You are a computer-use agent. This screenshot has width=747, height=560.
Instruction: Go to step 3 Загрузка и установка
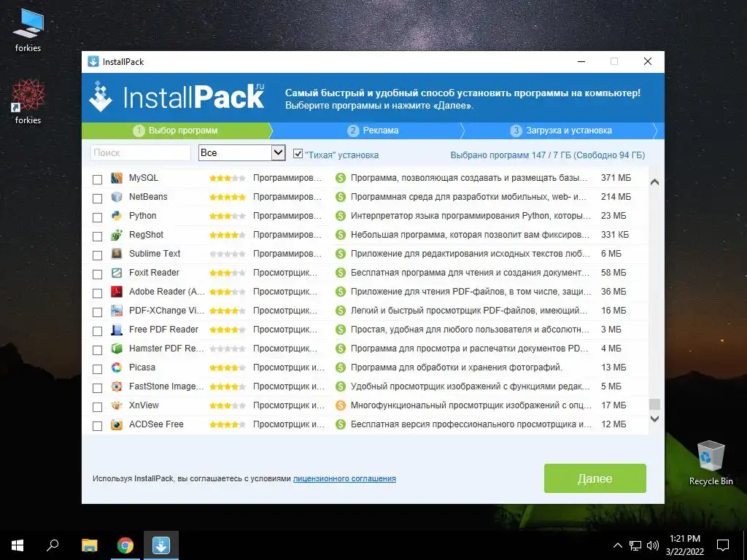click(x=561, y=131)
